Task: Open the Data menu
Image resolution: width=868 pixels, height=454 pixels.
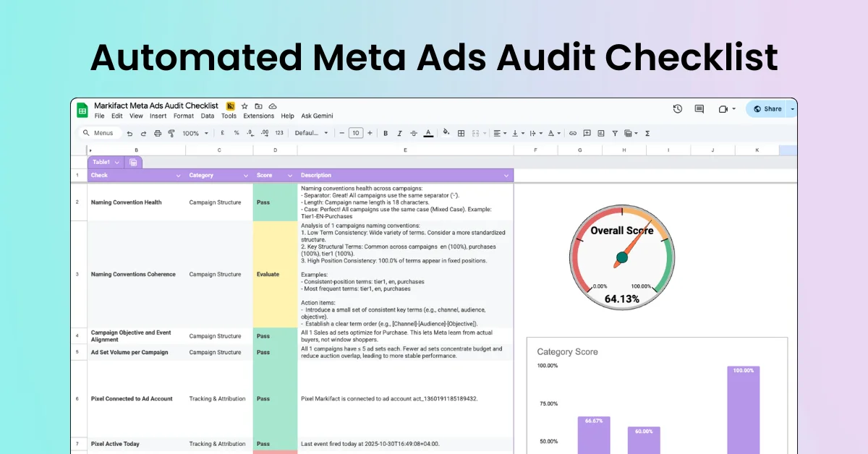Action: [x=208, y=115]
